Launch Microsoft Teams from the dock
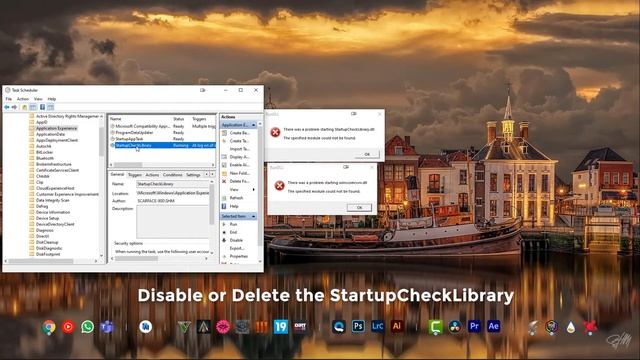Image resolution: width=640 pixels, height=360 pixels. [x=107, y=327]
